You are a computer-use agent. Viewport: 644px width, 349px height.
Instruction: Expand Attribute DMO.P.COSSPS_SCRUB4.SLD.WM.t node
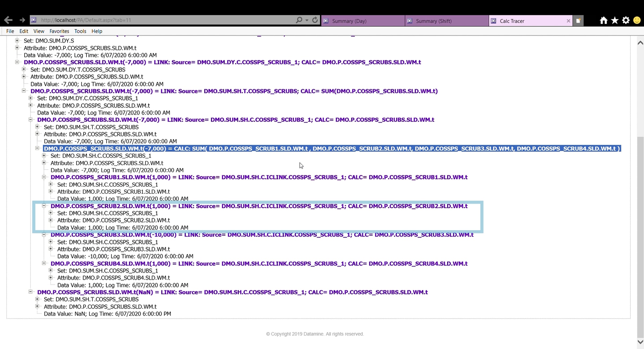(50, 278)
